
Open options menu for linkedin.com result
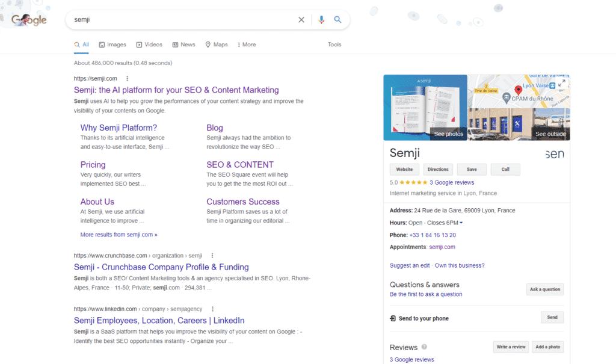(212, 309)
